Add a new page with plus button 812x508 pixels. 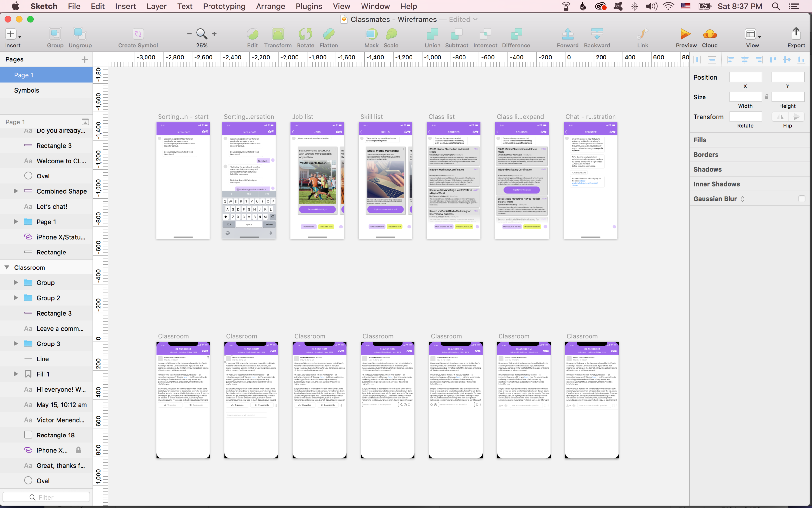[84, 59]
